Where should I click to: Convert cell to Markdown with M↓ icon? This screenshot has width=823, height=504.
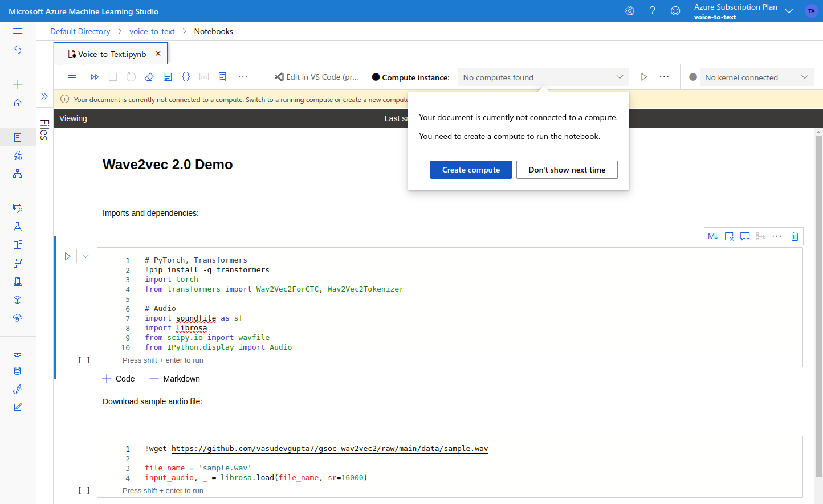(x=713, y=236)
